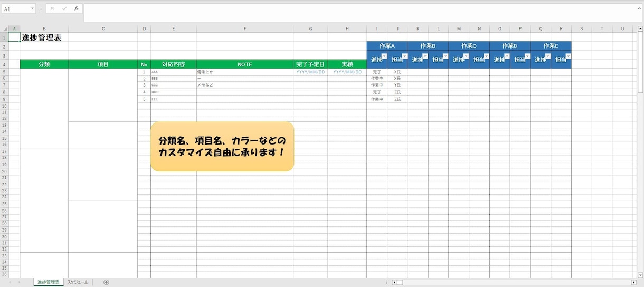Screen dimensions: 644x287
Task: Click 作業中 status in the EEE row
Action: [x=377, y=99]
